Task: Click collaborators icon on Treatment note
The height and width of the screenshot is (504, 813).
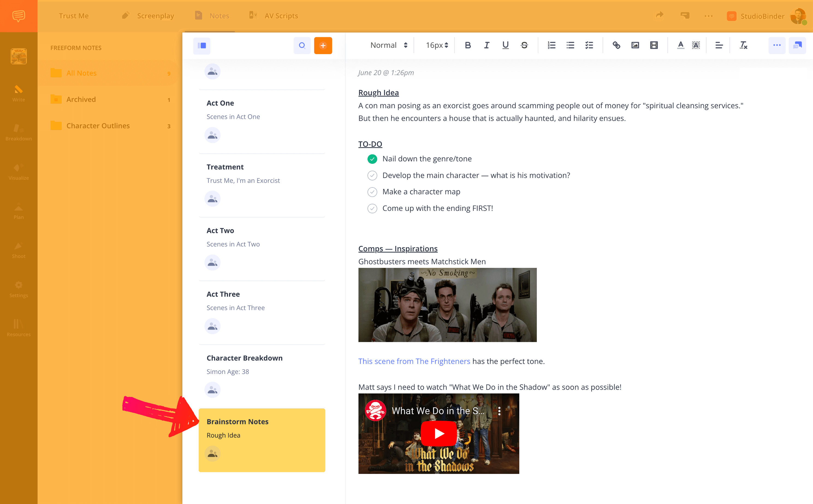Action: (x=212, y=199)
